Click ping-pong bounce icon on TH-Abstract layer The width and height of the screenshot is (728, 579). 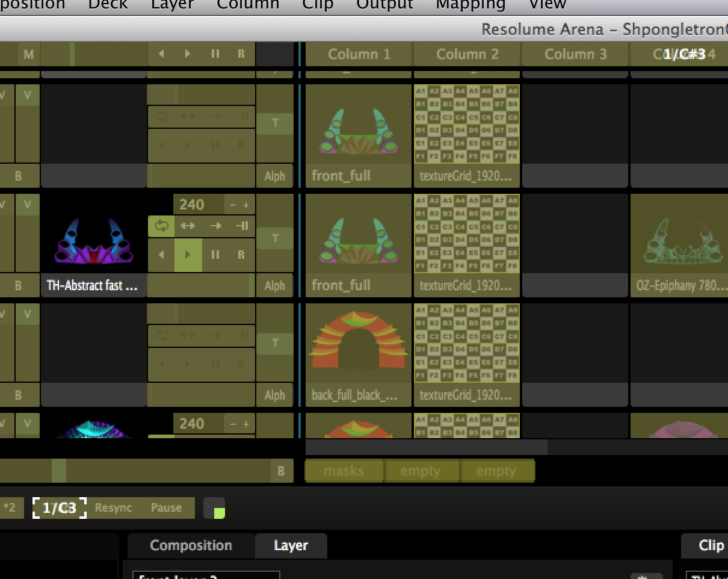pyautogui.click(x=188, y=226)
